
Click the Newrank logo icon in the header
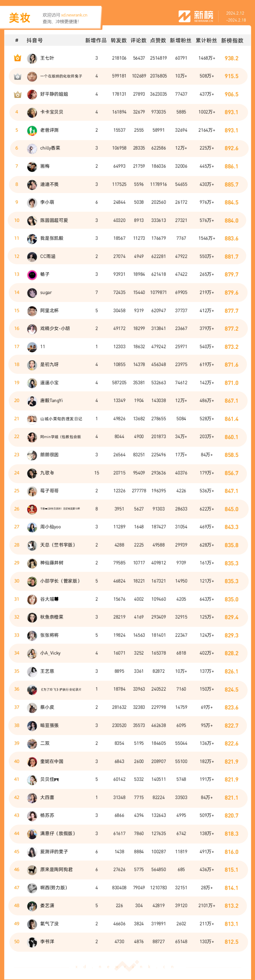(184, 16)
